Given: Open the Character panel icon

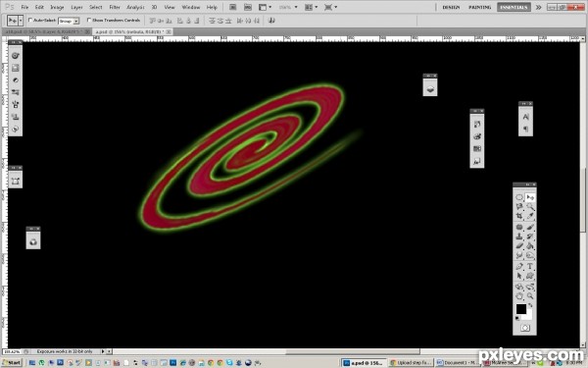Looking at the screenshot, I should point(525,117).
